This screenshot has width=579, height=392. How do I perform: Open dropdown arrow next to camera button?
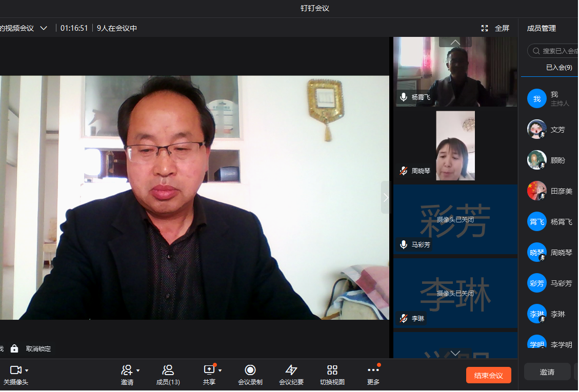click(x=27, y=370)
